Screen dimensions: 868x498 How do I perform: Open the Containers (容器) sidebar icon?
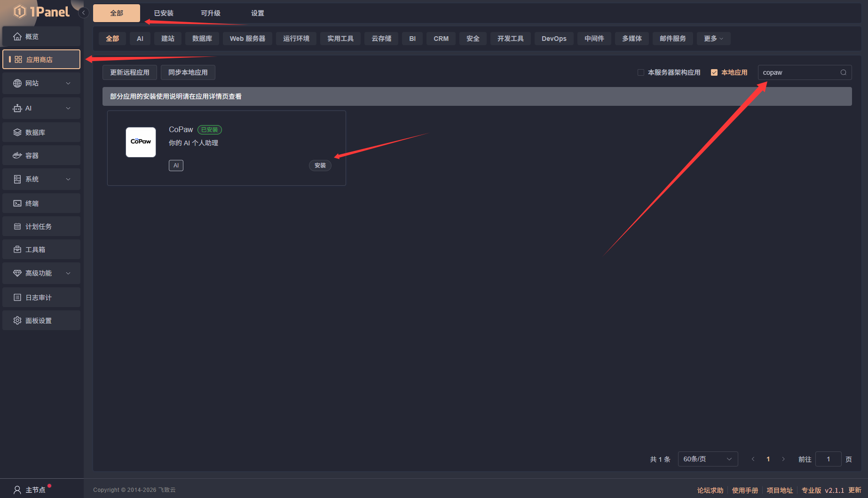tap(17, 156)
